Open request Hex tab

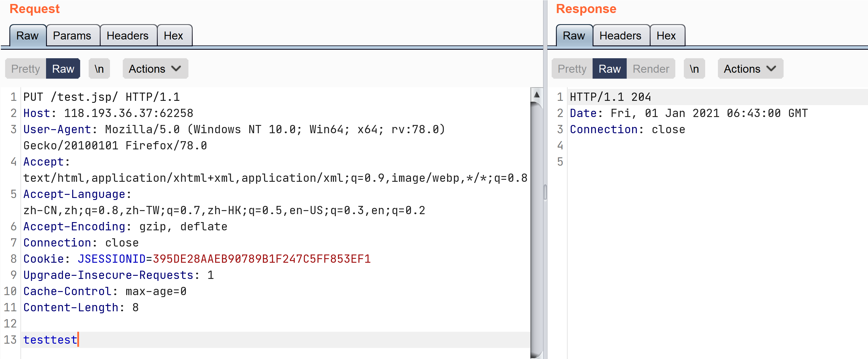[x=174, y=36]
